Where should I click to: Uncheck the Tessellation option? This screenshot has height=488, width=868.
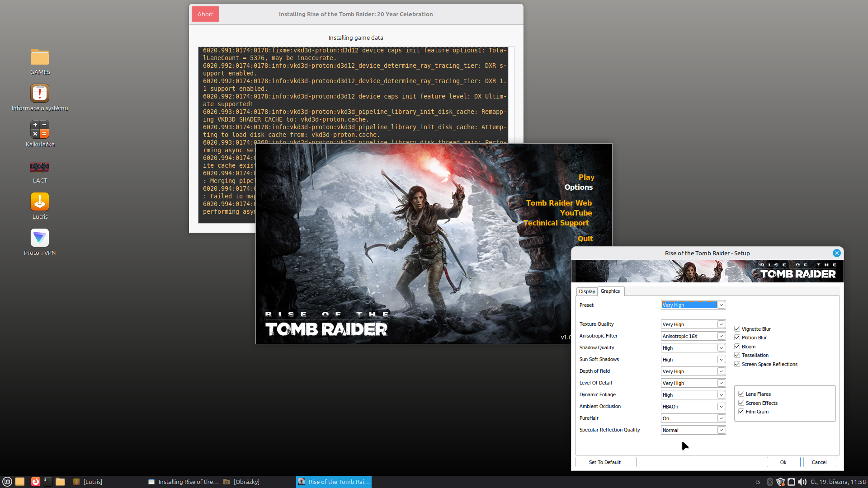(737, 355)
